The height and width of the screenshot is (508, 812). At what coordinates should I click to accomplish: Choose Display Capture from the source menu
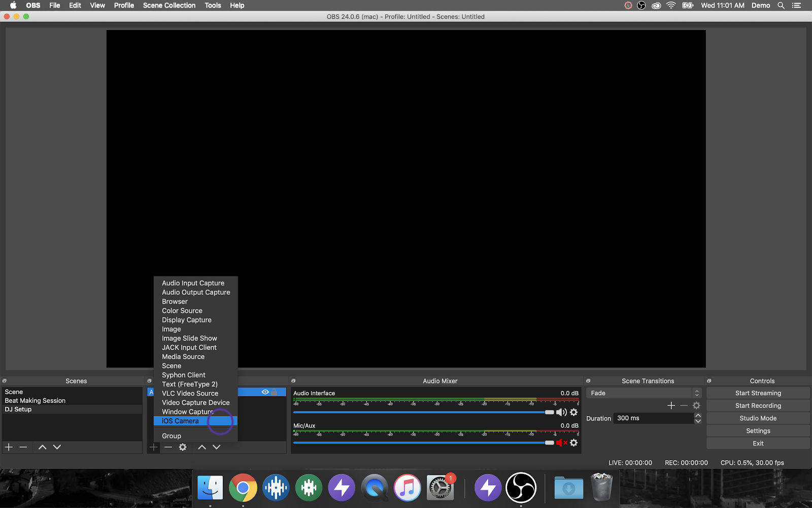click(195, 320)
